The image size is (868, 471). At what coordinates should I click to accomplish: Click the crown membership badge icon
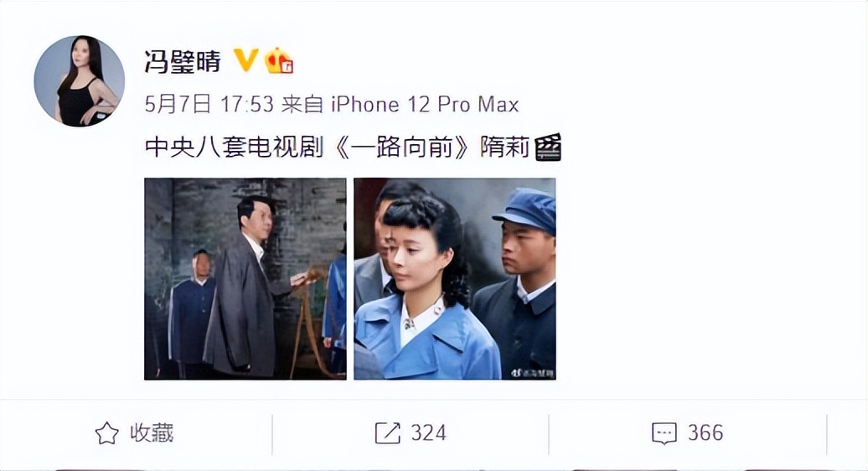click(278, 60)
